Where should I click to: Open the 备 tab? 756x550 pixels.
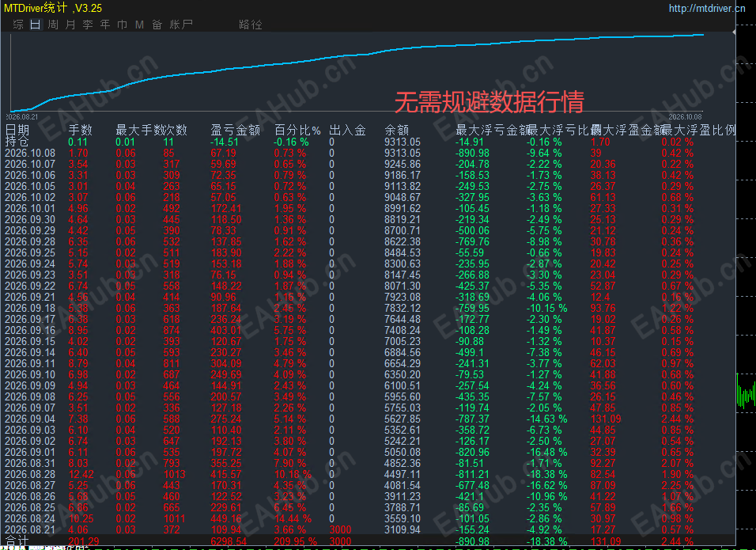tap(157, 24)
